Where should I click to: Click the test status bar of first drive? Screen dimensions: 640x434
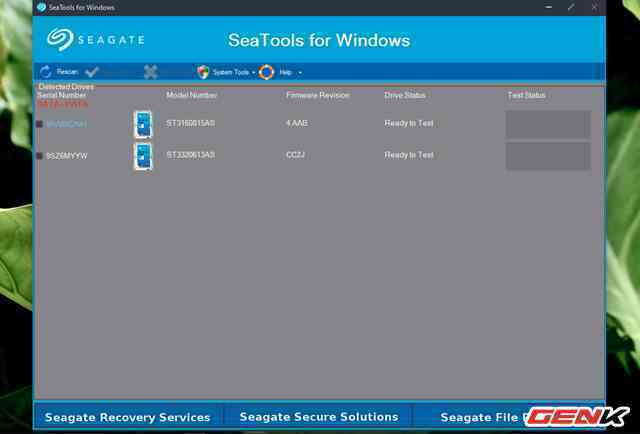tap(548, 124)
